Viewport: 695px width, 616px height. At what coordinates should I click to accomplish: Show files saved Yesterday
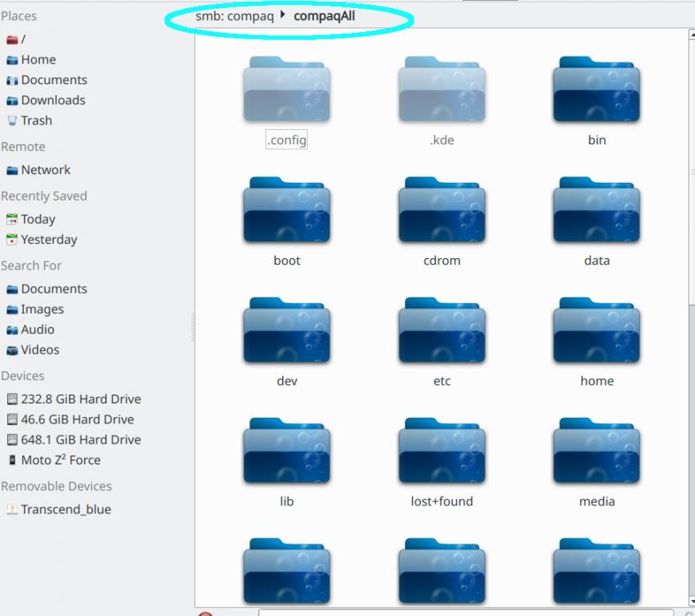click(x=49, y=240)
